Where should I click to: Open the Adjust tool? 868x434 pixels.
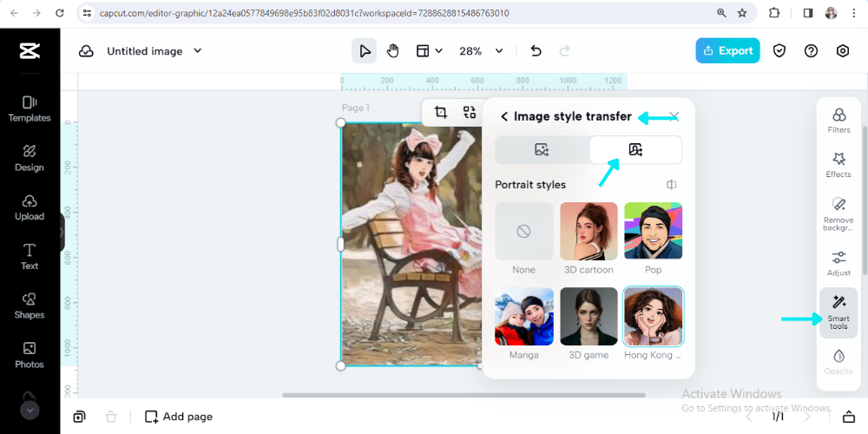[x=838, y=264]
